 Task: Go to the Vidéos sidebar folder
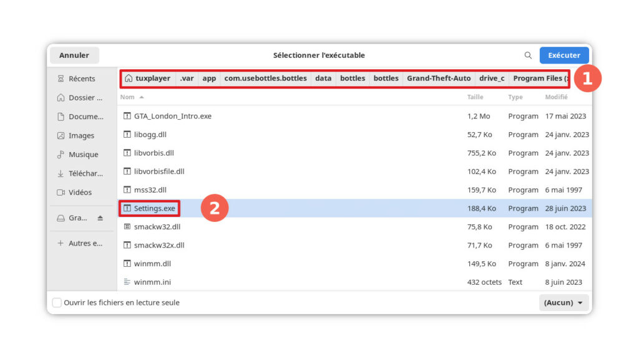coord(79,193)
